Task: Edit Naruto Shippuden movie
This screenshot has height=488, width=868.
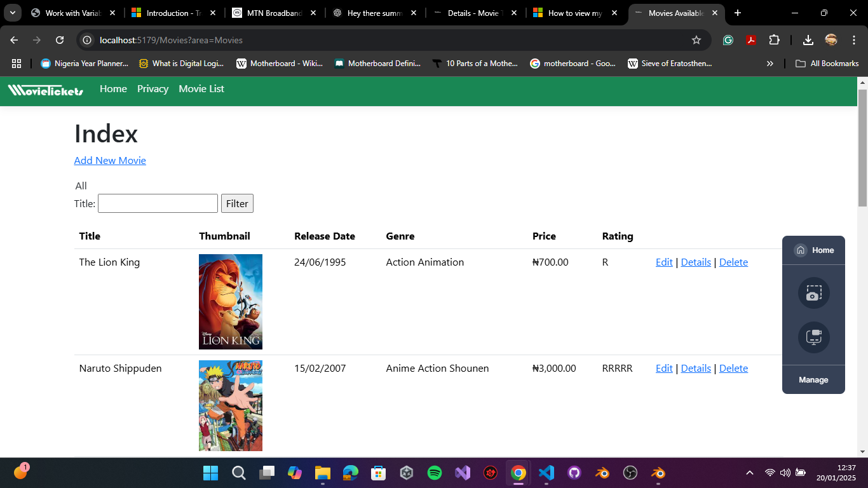Action: pos(664,369)
